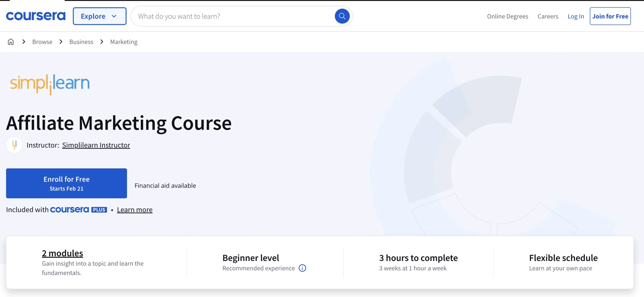Click the Coursera logo
The image size is (644, 297).
click(36, 16)
